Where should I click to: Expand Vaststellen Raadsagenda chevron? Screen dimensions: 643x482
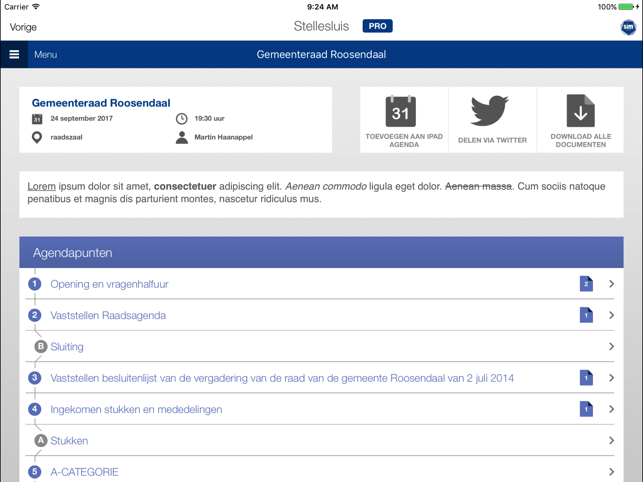[x=611, y=315]
